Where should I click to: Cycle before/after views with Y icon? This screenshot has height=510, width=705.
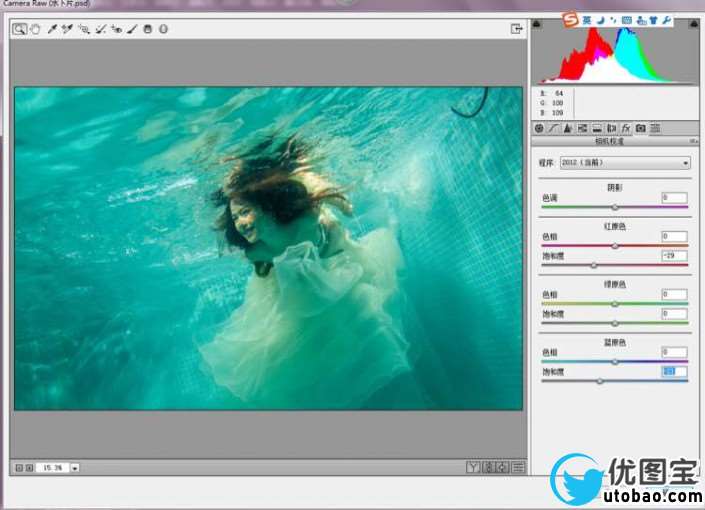pos(473,468)
